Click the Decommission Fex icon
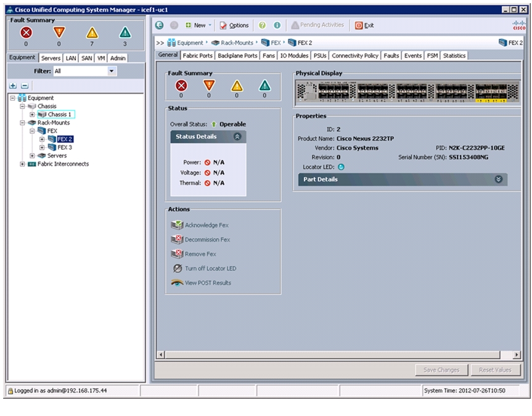Viewport: 532px width, 416px height. tap(177, 239)
